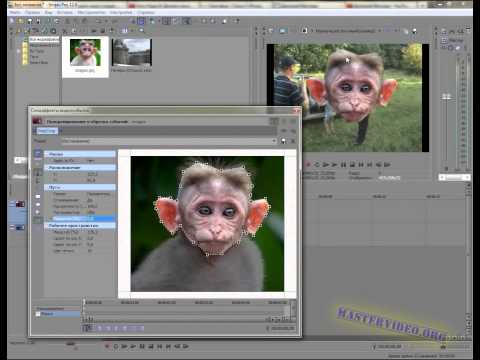Open the Insert (Вставка) menu
The width and height of the screenshot is (480, 360).
(x=65, y=12)
